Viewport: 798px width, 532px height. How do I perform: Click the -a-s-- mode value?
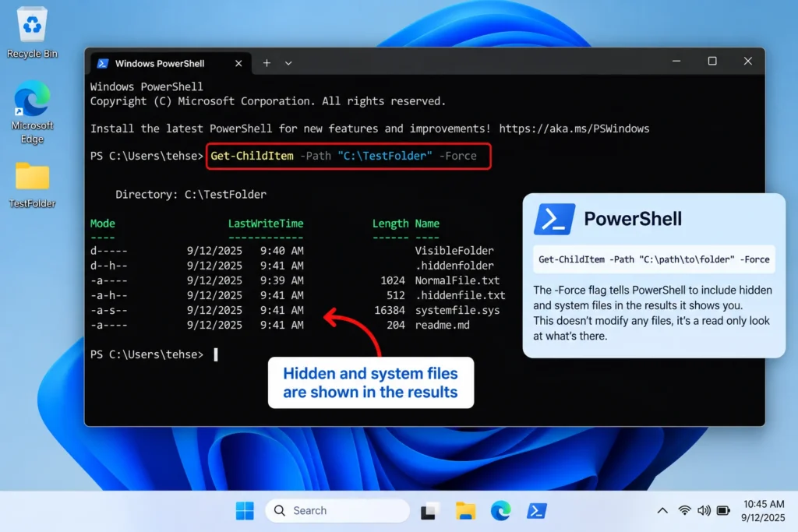point(109,310)
